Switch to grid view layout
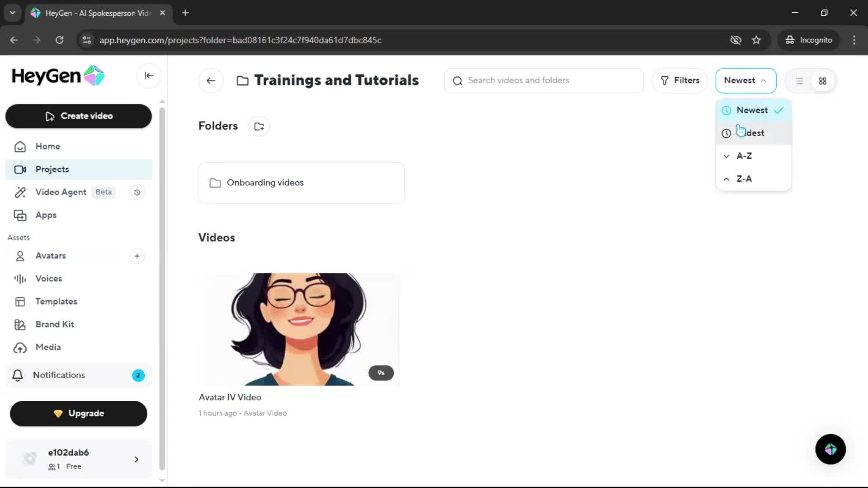 point(822,81)
